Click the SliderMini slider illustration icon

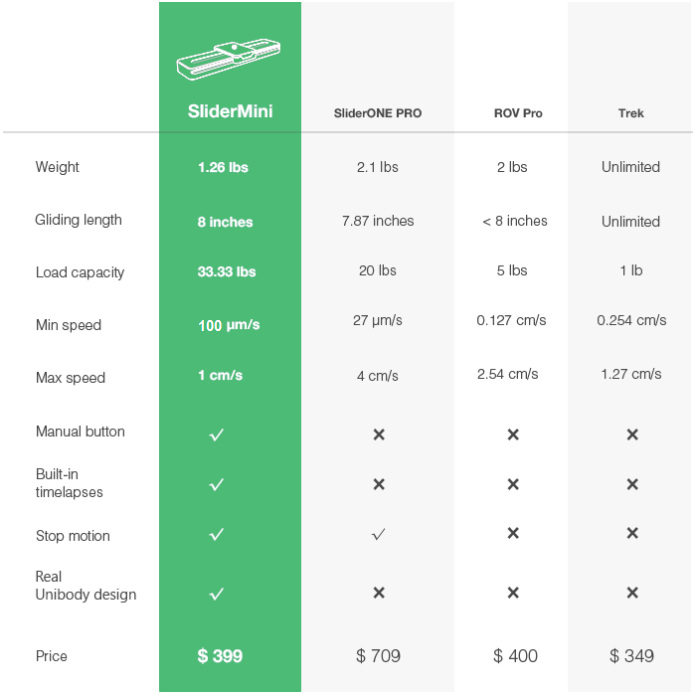[227, 63]
